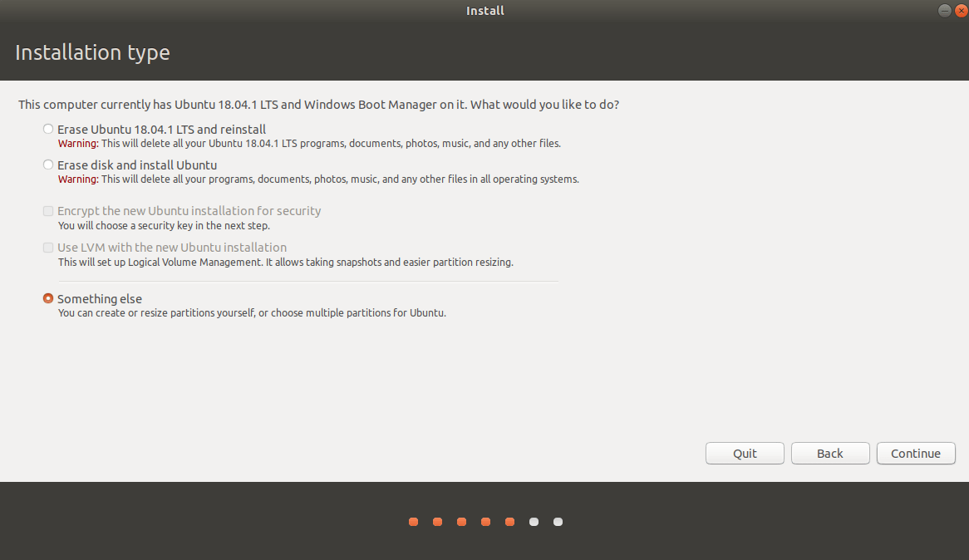The width and height of the screenshot is (969, 560).
Task: Click the fourth progress indicator dot
Action: [485, 522]
